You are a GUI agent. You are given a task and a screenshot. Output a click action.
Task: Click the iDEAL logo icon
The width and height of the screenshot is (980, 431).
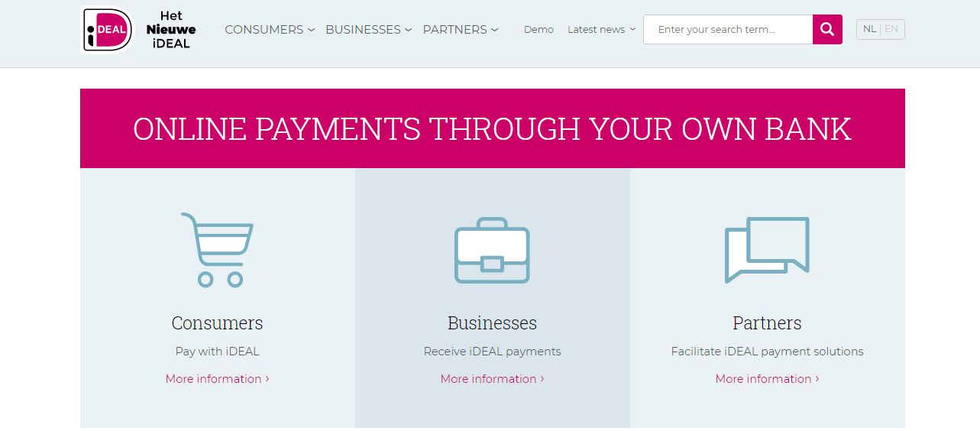pos(107,30)
